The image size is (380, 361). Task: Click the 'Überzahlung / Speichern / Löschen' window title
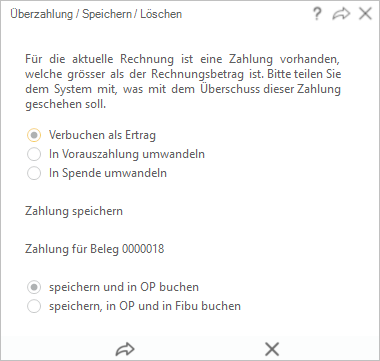pyautogui.click(x=96, y=14)
